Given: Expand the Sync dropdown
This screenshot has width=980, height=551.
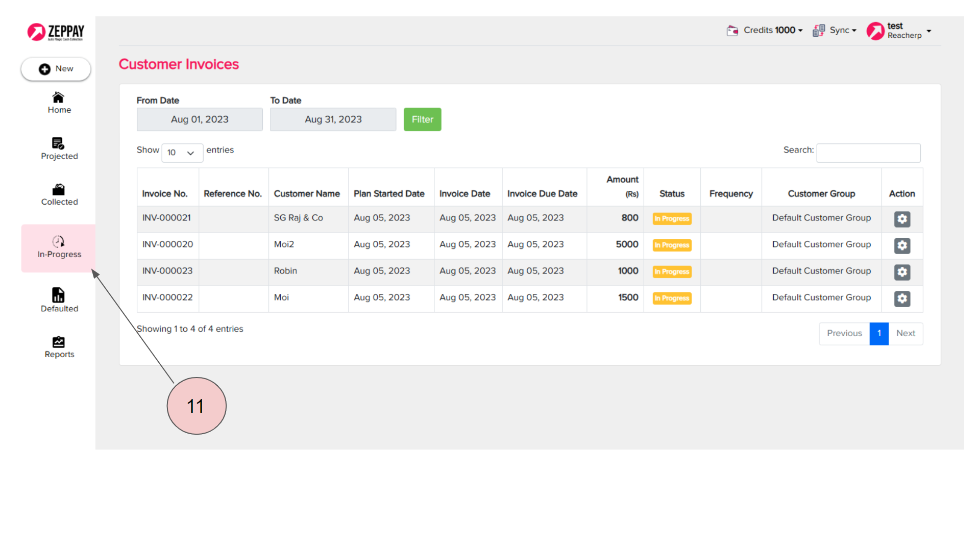Looking at the screenshot, I should point(835,31).
